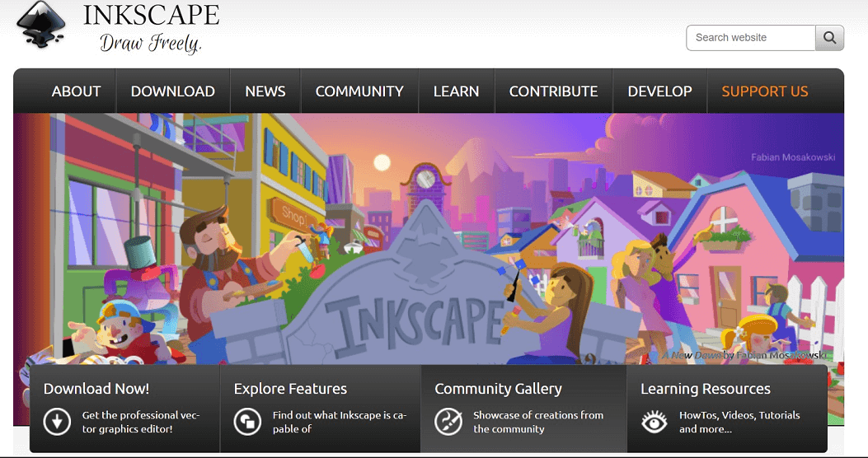Screen dimensions: 868x458
Task: Click the Explore Features shapes icon
Action: pyautogui.click(x=247, y=422)
